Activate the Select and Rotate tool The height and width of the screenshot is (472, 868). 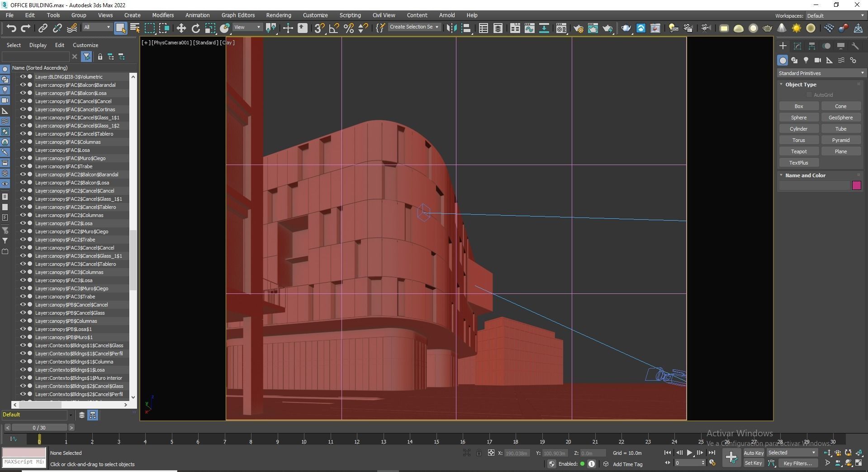click(x=195, y=28)
